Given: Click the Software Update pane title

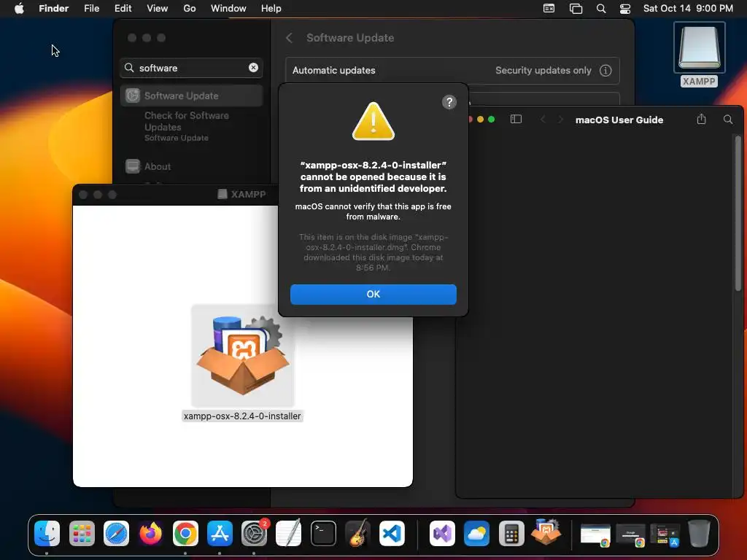Looking at the screenshot, I should (350, 38).
